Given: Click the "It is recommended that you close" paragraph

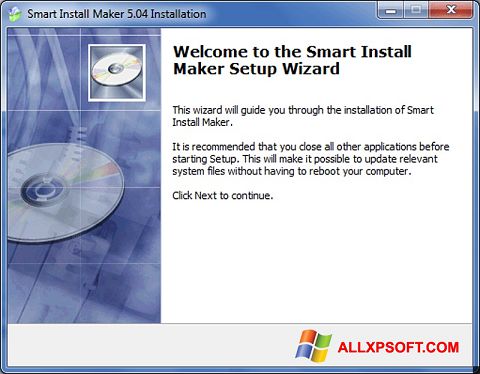Looking at the screenshot, I should (x=311, y=159).
